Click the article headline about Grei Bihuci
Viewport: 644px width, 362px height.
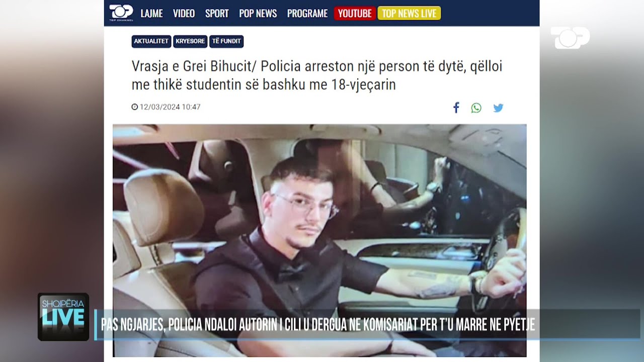317,75
